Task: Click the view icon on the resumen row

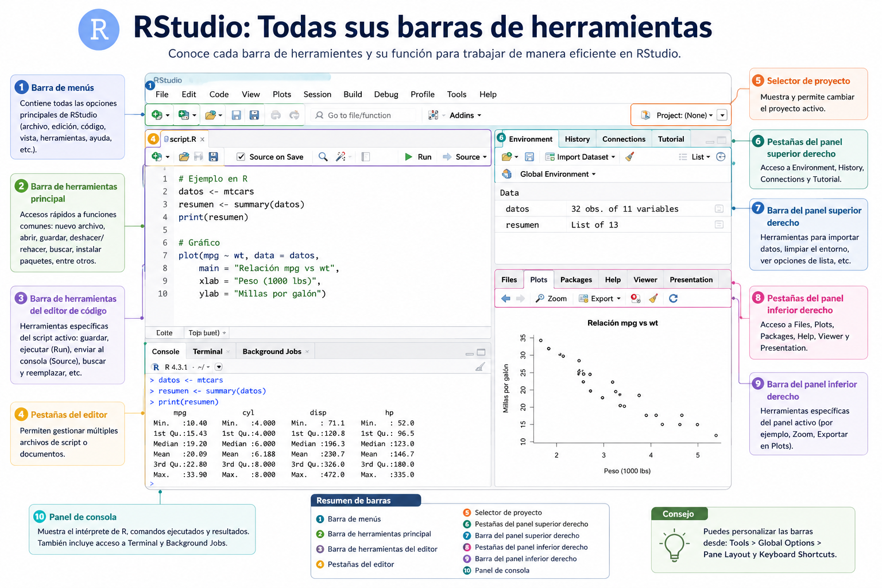Action: click(719, 225)
